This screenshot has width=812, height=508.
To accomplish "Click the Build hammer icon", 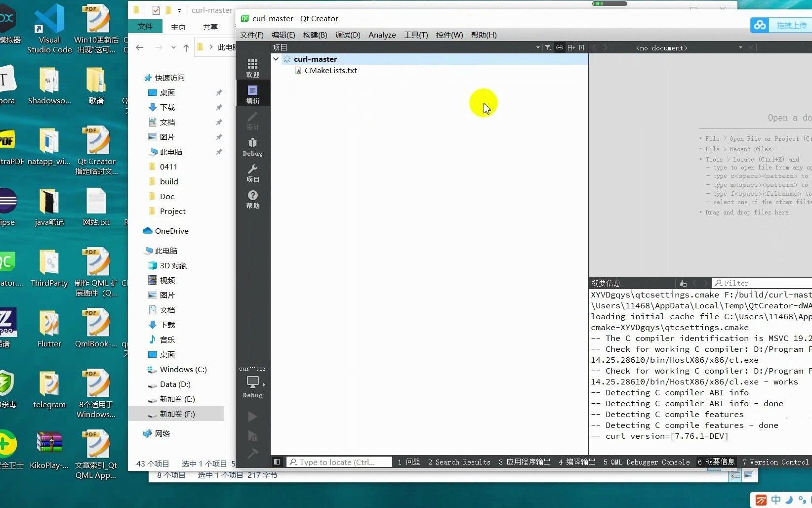I will pos(252,453).
